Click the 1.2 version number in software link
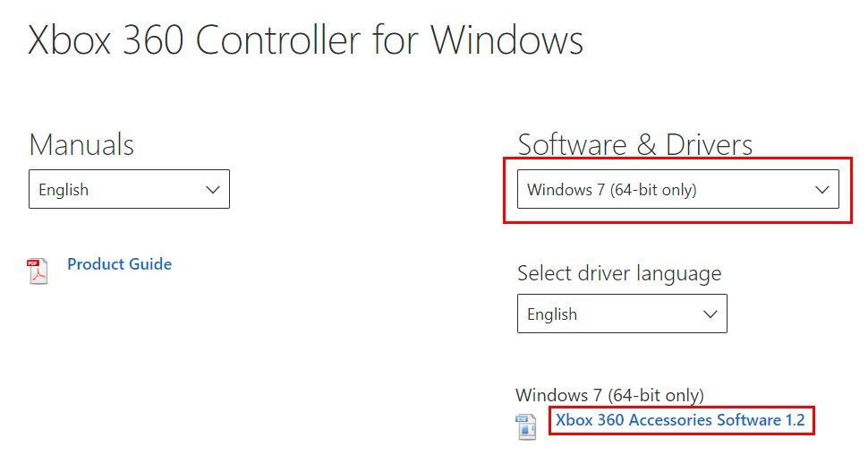This screenshot has width=868, height=464. coord(795,420)
